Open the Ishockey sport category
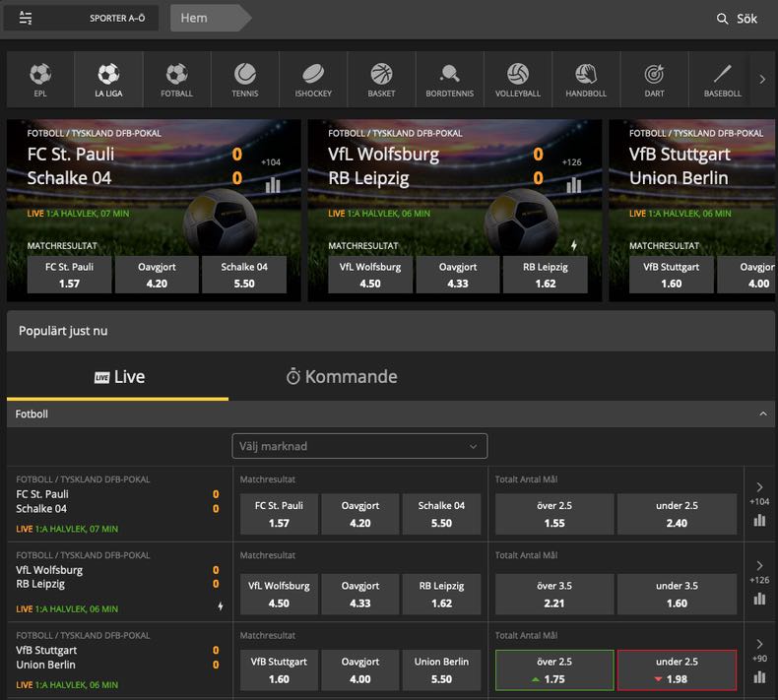The height and width of the screenshot is (700, 778). tap(313, 80)
